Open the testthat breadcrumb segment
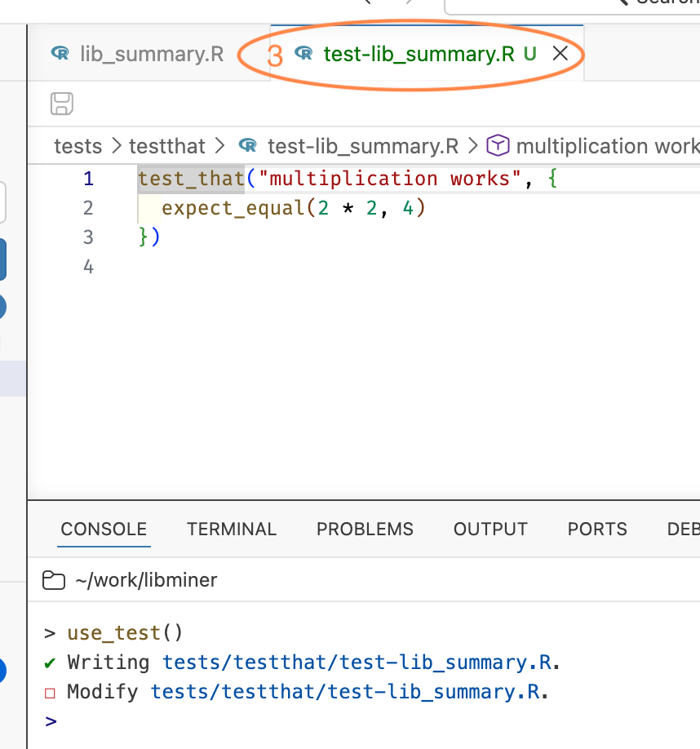The width and height of the screenshot is (700, 749). point(167,146)
